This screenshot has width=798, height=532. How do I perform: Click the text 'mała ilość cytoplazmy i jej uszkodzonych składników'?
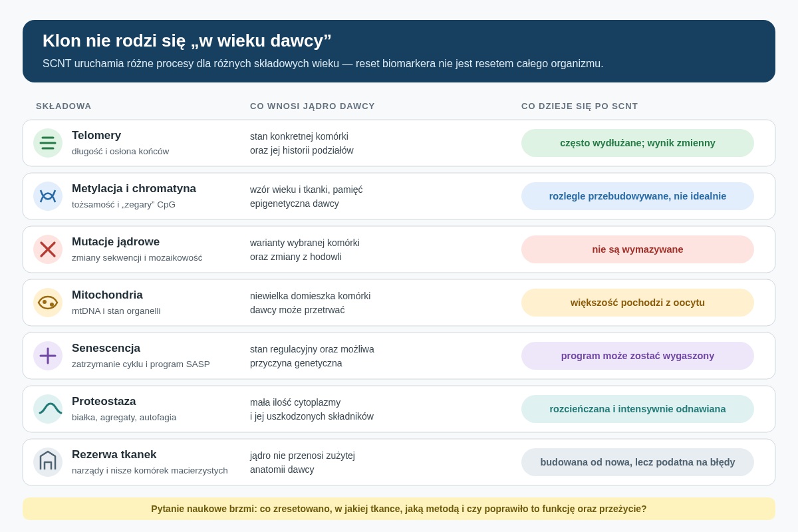pos(312,410)
